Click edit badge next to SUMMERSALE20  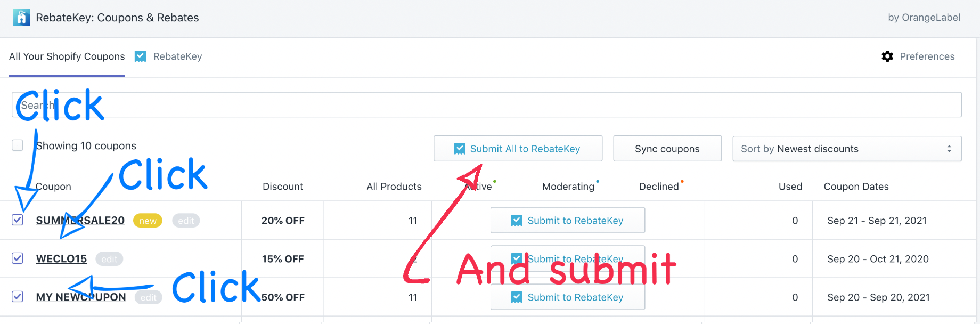(186, 221)
